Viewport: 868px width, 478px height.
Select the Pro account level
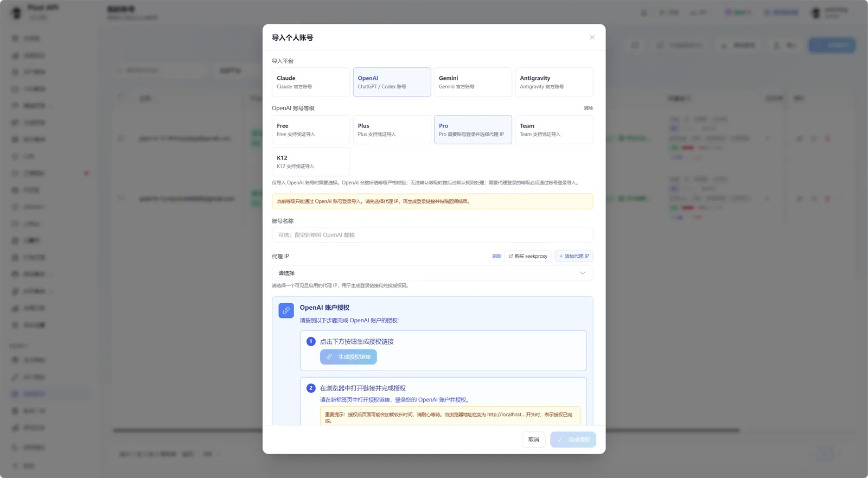click(473, 130)
